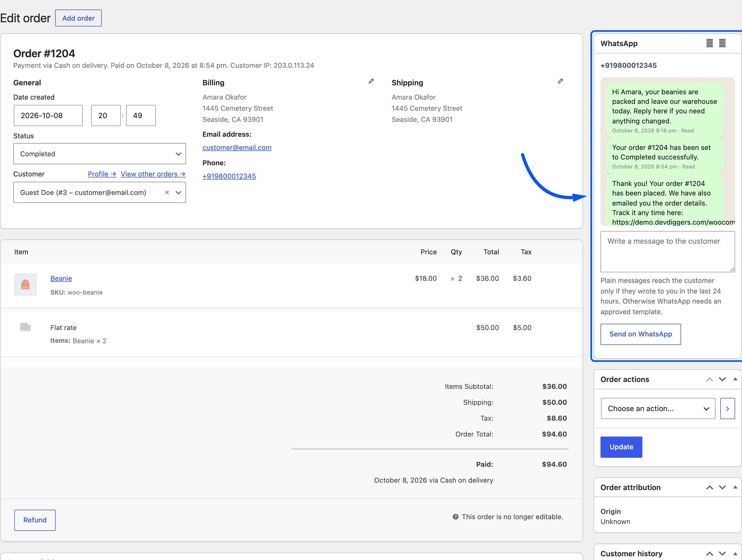Click the WhatsApp message text area
This screenshot has width=742, height=560.
point(668,251)
